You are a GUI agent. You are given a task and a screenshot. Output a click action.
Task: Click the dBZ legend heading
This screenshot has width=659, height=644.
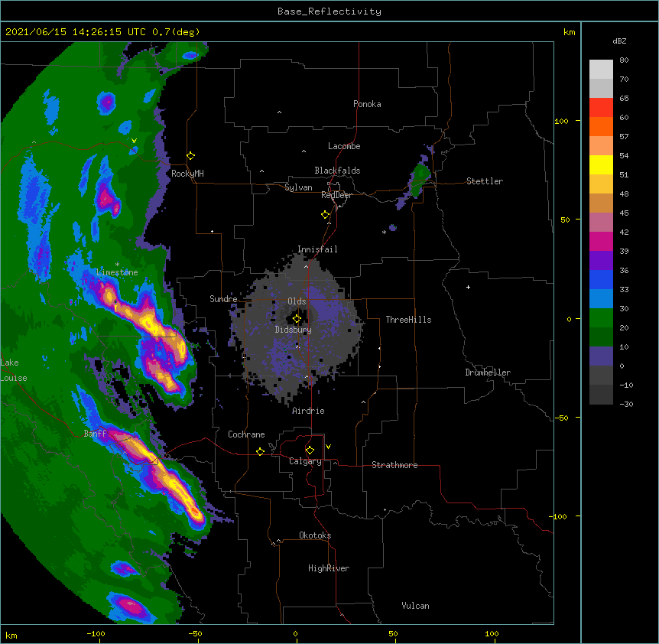click(619, 41)
